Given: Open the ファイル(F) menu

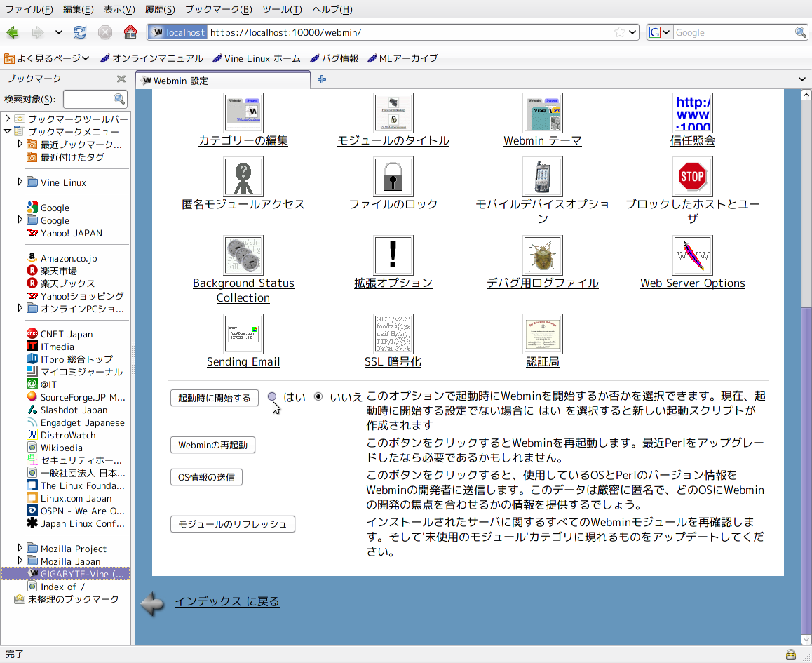Looking at the screenshot, I should point(29,9).
